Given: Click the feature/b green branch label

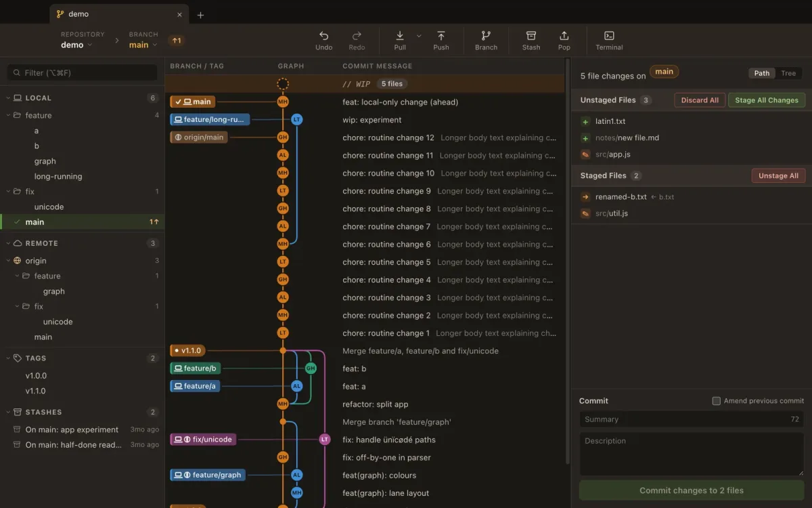Looking at the screenshot, I should 195,368.
